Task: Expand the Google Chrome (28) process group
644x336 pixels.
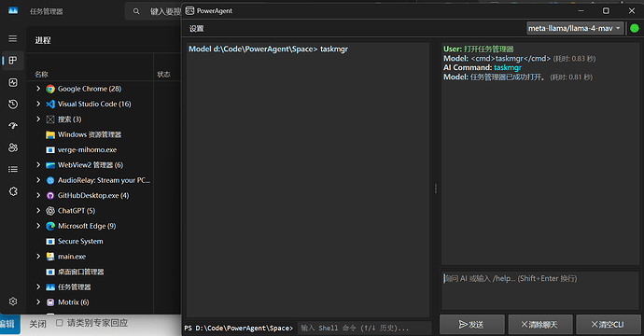Action: pyautogui.click(x=38, y=89)
